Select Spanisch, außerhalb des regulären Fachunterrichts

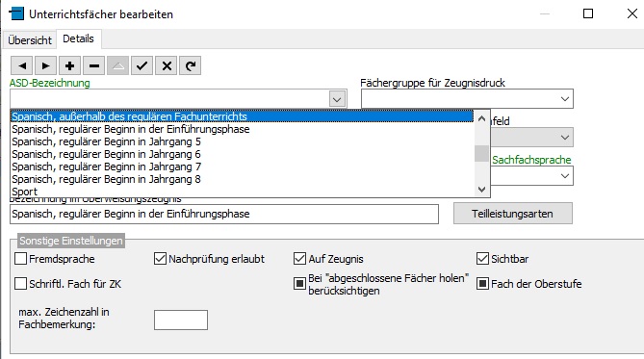[243, 116]
